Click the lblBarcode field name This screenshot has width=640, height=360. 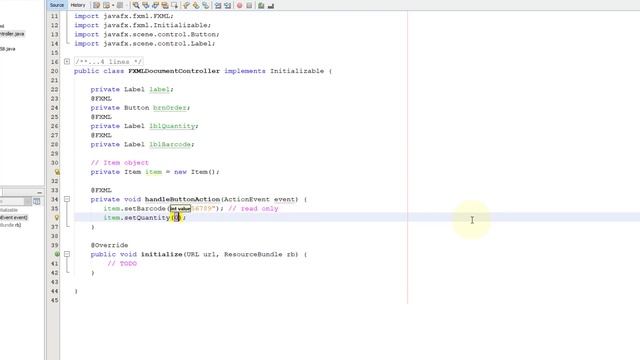(x=170, y=144)
